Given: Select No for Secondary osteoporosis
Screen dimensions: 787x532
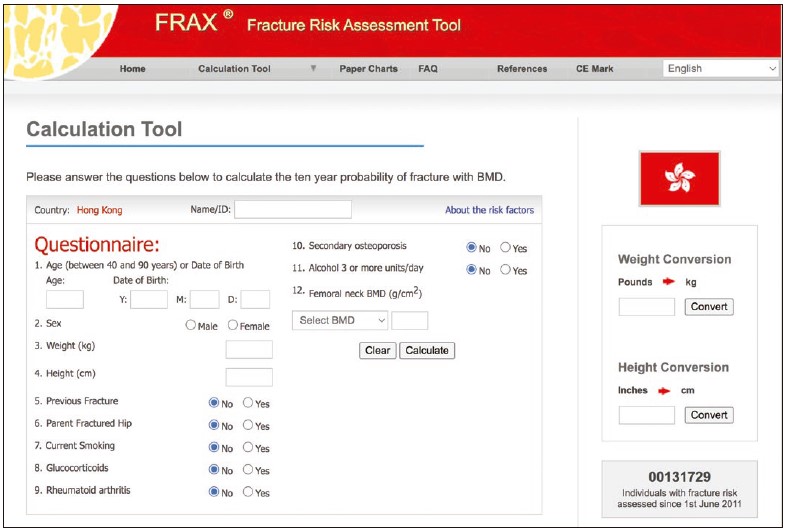Looking at the screenshot, I should (x=471, y=247).
